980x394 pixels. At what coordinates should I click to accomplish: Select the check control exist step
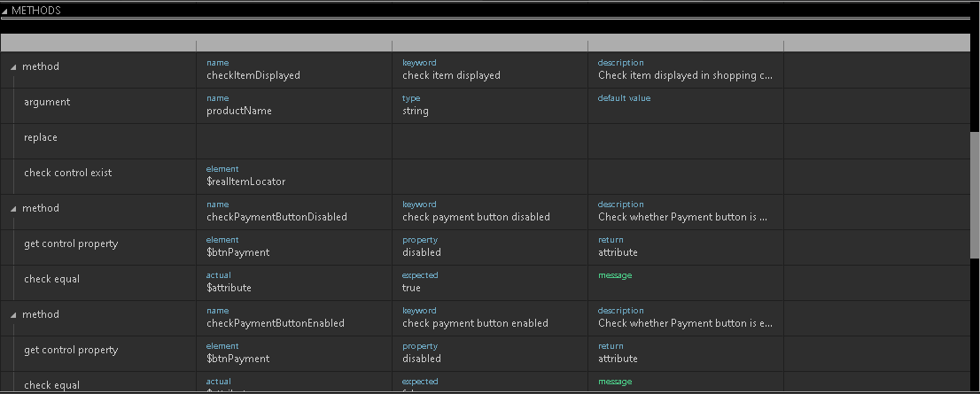point(67,173)
